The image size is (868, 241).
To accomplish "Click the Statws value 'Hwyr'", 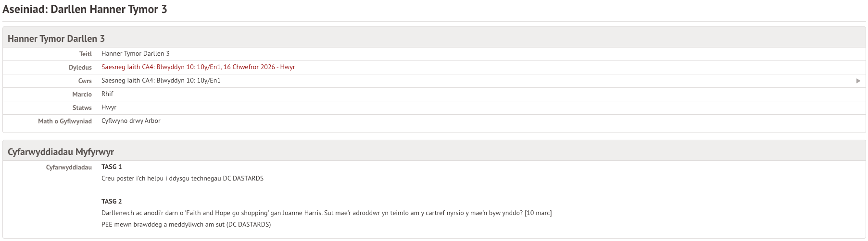I will click(109, 108).
